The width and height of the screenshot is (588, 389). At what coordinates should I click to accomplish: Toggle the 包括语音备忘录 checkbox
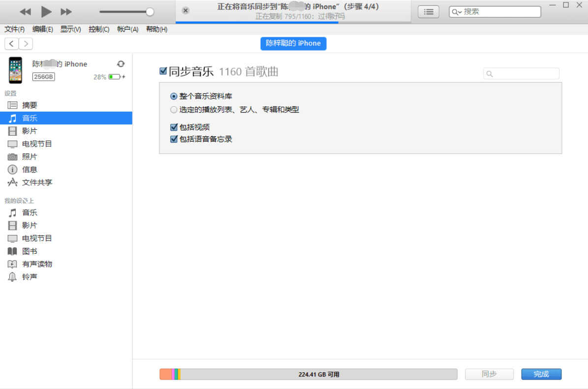point(174,139)
